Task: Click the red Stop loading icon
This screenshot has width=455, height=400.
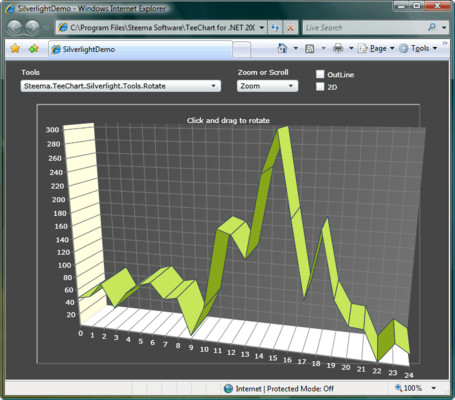Action: (x=290, y=28)
